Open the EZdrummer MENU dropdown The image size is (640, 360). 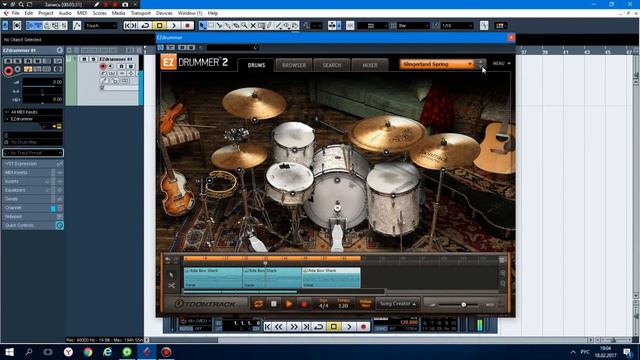click(501, 64)
